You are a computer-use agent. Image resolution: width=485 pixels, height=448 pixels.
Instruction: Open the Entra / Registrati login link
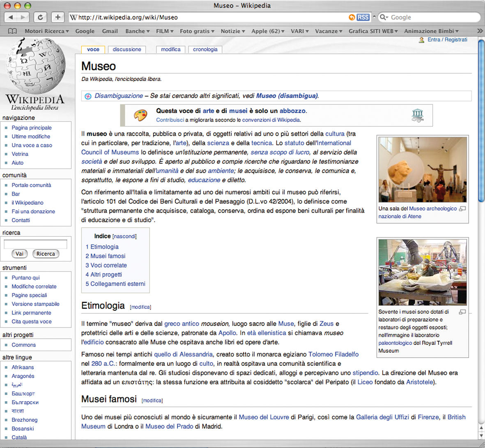(447, 39)
